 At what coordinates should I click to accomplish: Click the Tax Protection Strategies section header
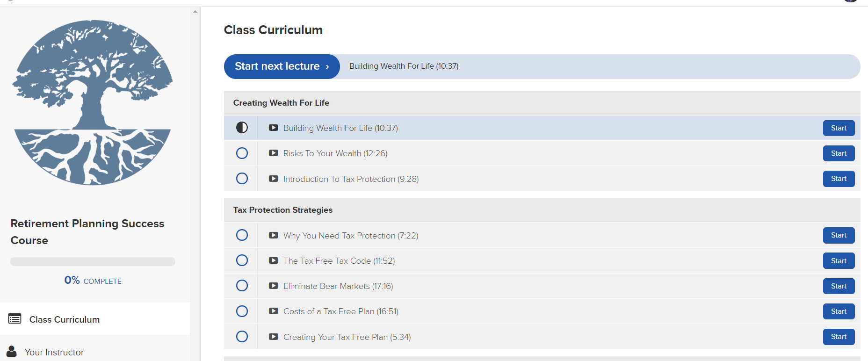click(x=282, y=210)
